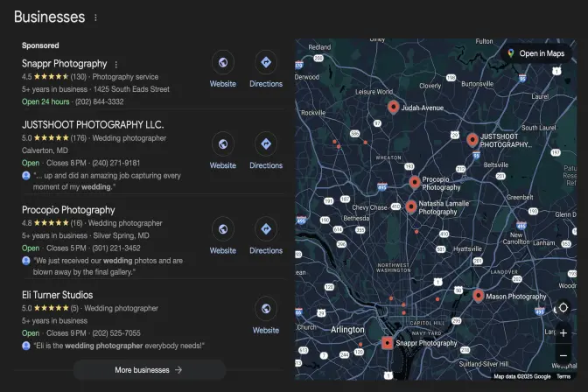The width and height of the screenshot is (588, 392).
Task: Click the Beltsville label on the map
Action: [x=496, y=164]
